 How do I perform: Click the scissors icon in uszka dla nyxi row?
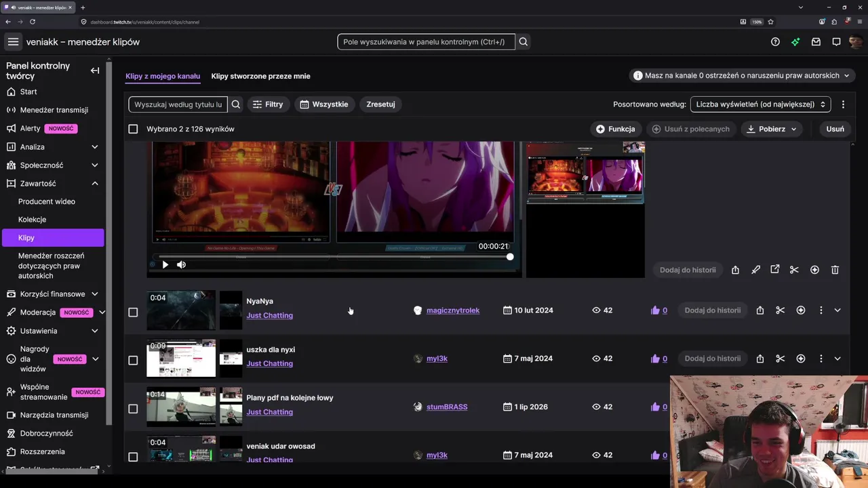tap(781, 359)
